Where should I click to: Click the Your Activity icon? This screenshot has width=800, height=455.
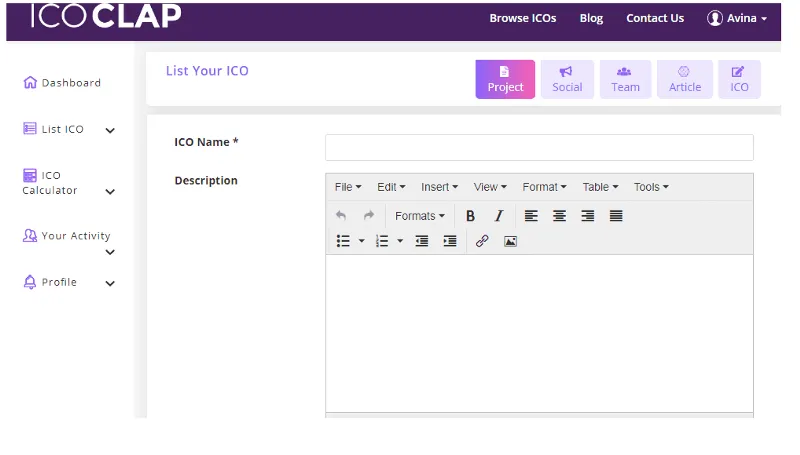(x=30, y=235)
